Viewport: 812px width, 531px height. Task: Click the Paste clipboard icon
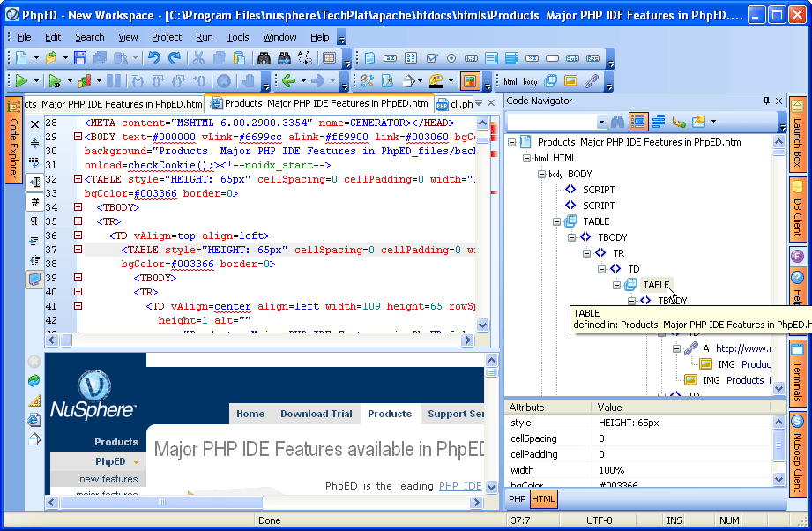(239, 57)
